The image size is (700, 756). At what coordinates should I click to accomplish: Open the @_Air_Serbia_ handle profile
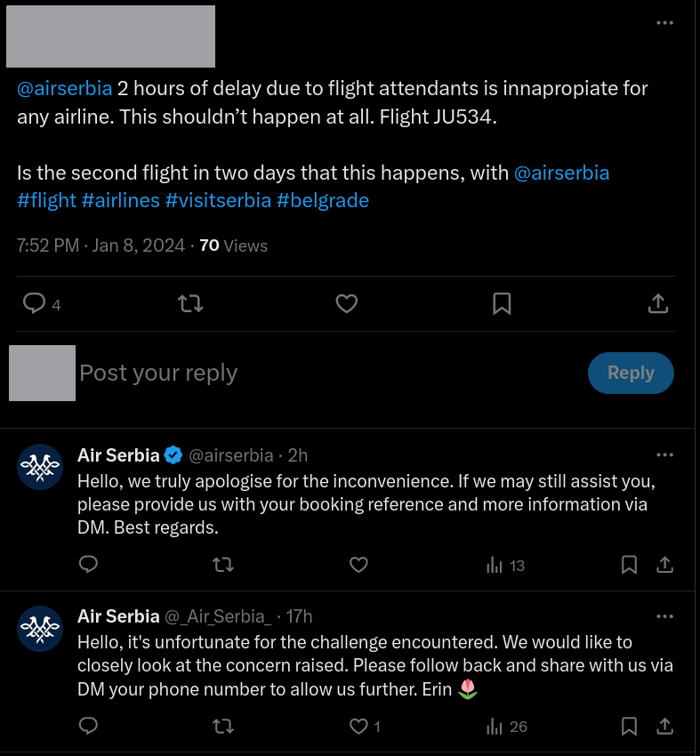(219, 616)
